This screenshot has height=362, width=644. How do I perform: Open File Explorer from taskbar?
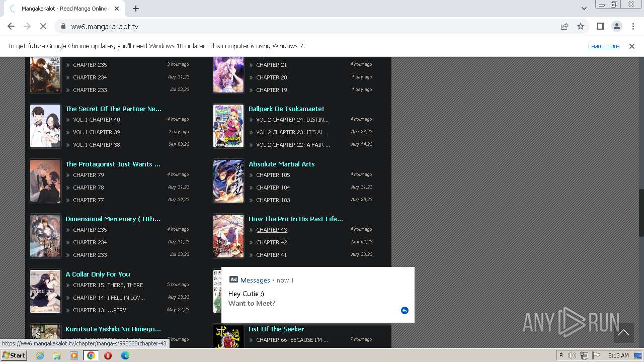[x=57, y=355]
